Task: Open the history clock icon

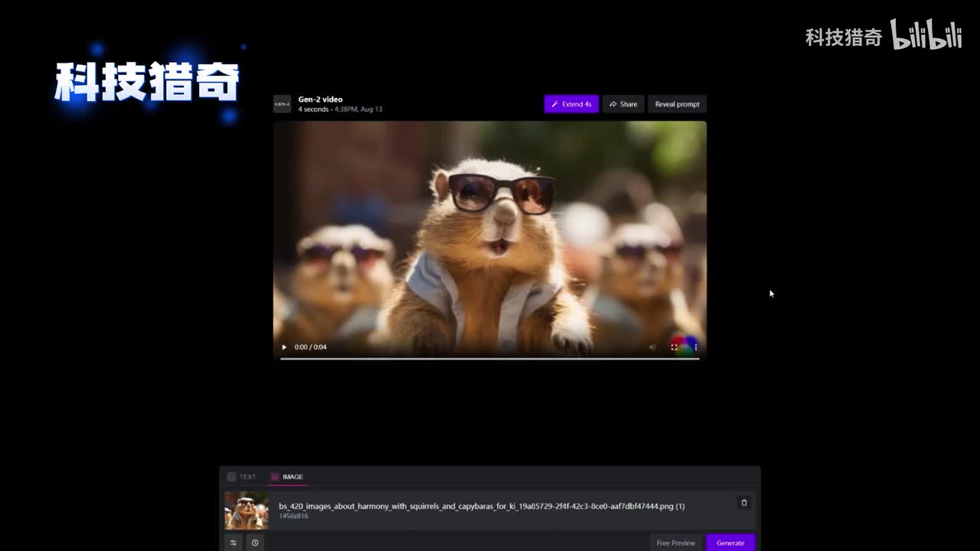Action: click(255, 543)
